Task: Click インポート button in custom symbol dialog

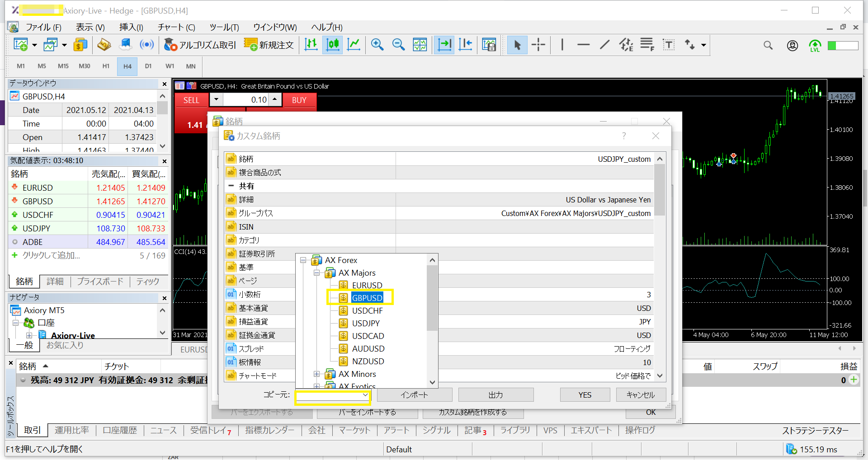Action: (x=415, y=395)
